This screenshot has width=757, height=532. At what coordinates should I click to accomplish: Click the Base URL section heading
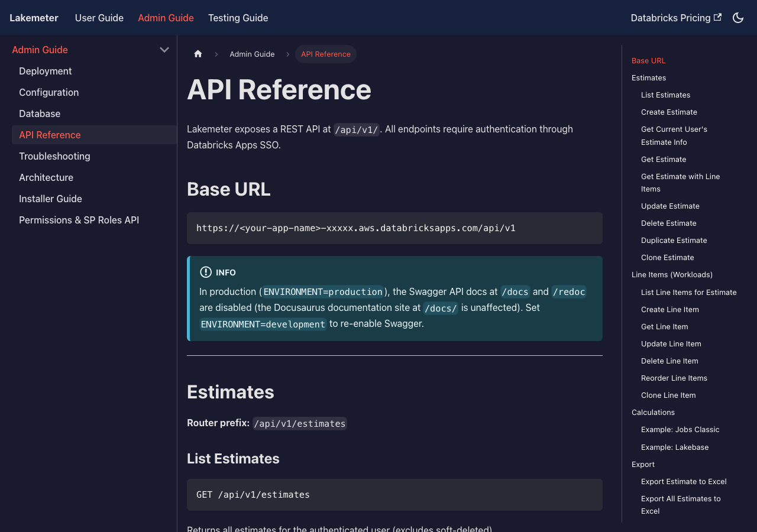tap(229, 189)
